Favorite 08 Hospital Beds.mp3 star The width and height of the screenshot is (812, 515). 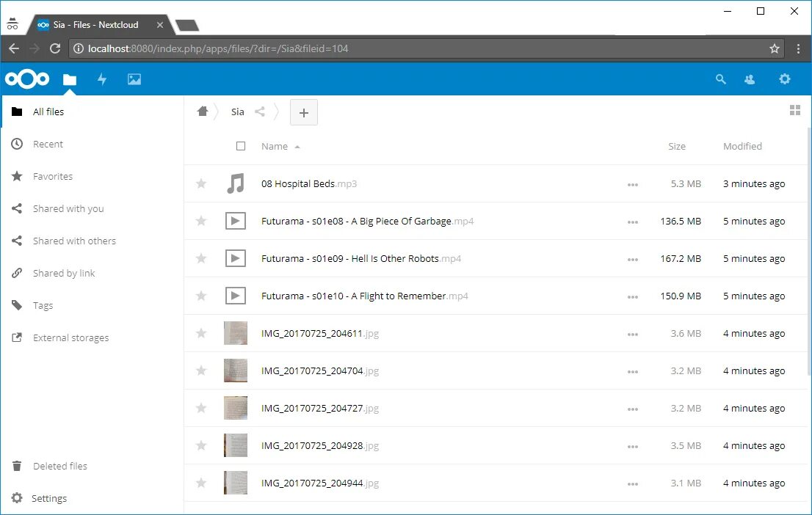coord(201,183)
